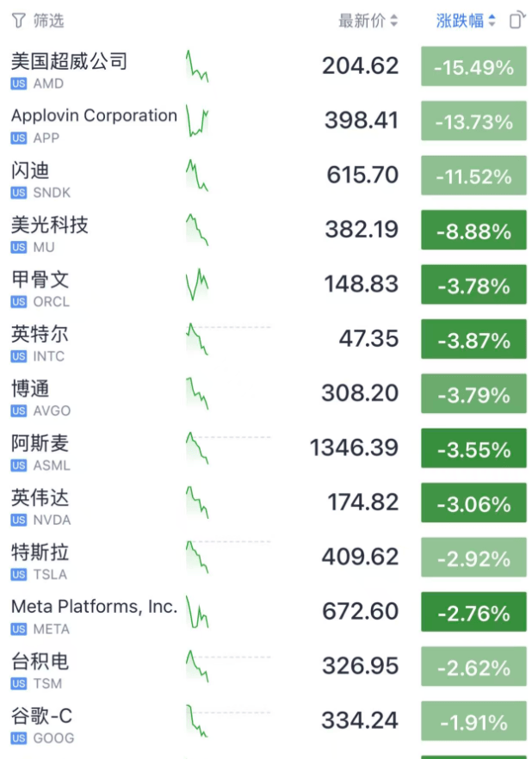Click the rotate/copy icon at top right
532x759 pixels.
click(516, 21)
